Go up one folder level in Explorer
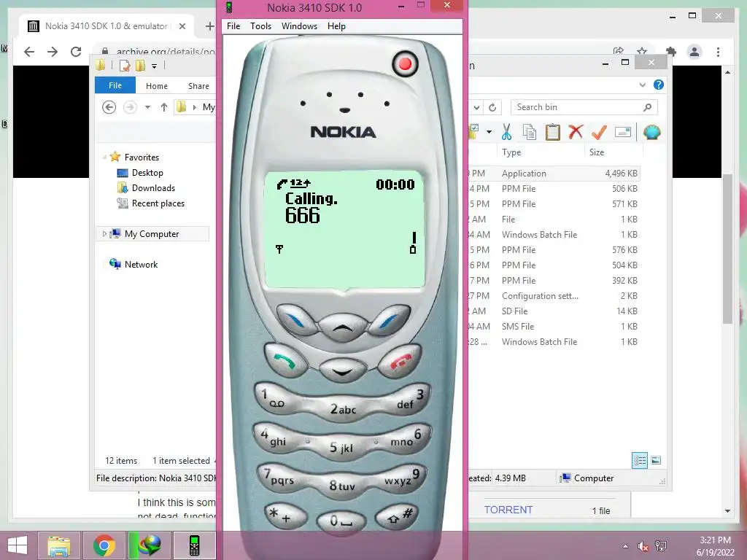 [x=164, y=107]
